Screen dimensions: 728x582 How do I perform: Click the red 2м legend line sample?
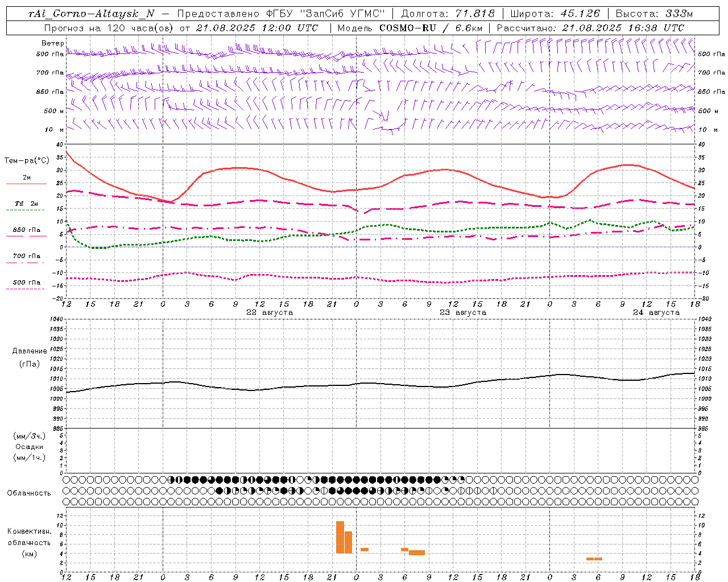[26, 184]
